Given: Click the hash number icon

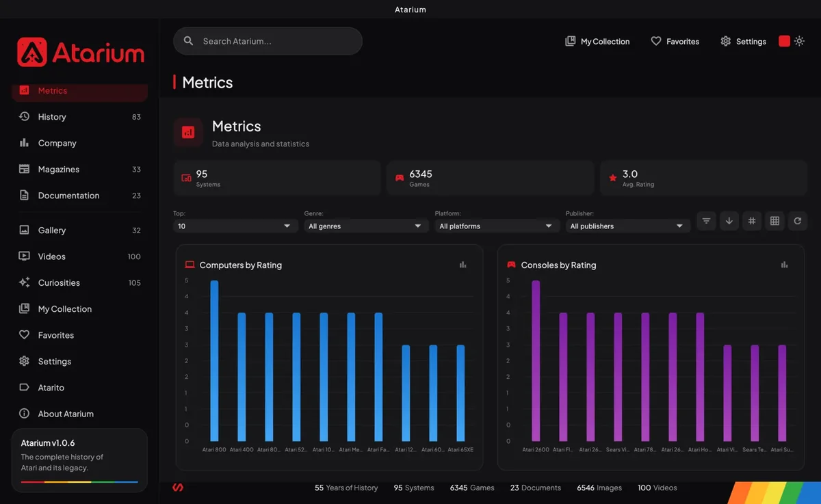Looking at the screenshot, I should click(752, 221).
